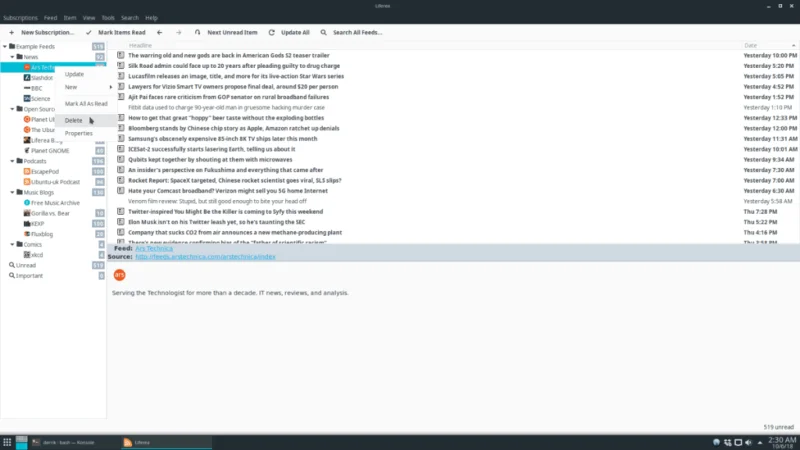The width and height of the screenshot is (800, 450).
Task: Choose Delete in the context menu
Action: click(x=86, y=120)
